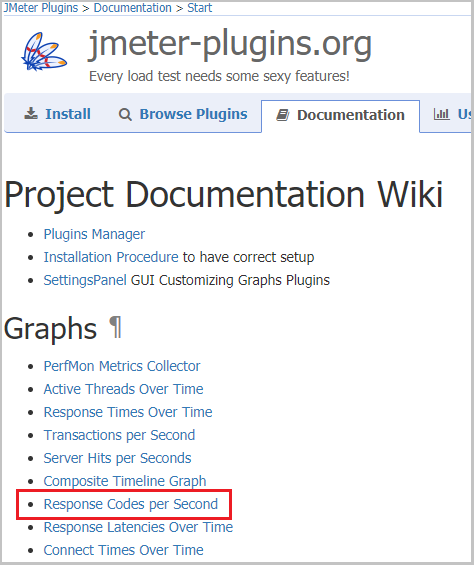
Task: Open the SettingsPanel link
Action: [x=85, y=280]
